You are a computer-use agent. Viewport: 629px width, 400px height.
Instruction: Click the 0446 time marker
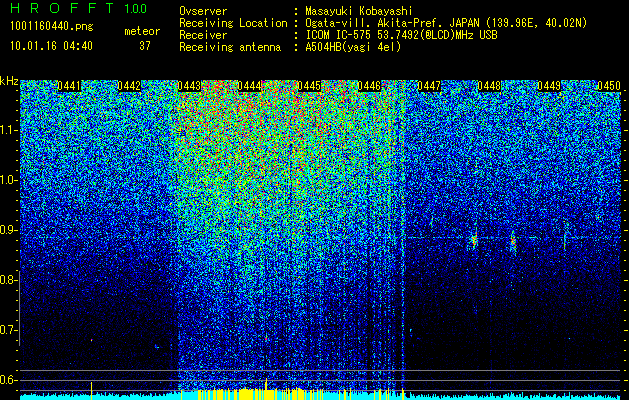coord(369,86)
